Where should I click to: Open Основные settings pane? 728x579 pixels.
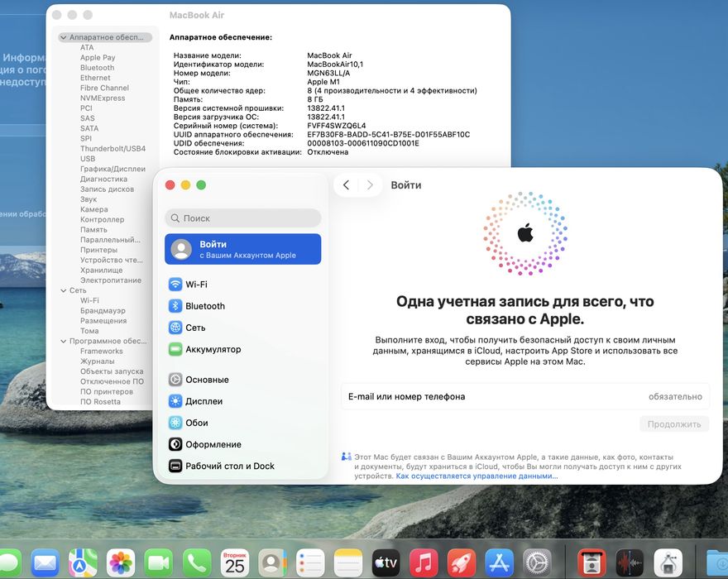(x=243, y=380)
